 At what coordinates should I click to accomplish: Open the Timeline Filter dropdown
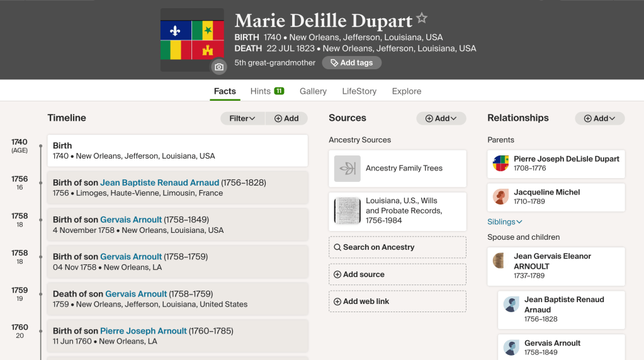[242, 118]
